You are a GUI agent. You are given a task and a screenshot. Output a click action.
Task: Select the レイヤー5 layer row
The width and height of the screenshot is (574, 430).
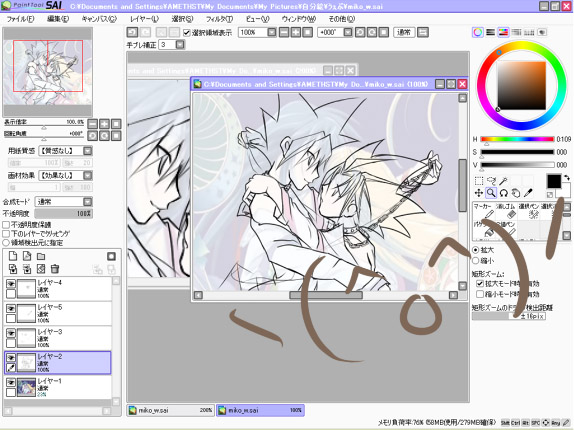58,313
